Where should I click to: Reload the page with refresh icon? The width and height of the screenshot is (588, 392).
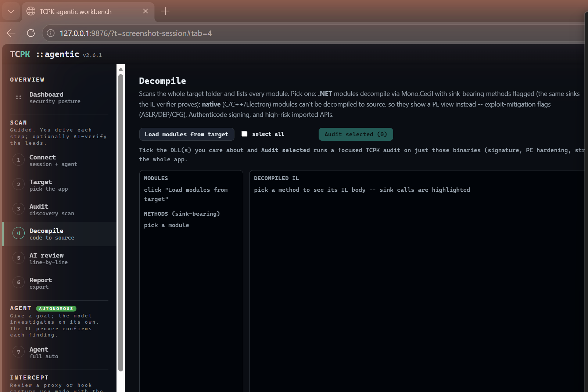click(x=31, y=33)
